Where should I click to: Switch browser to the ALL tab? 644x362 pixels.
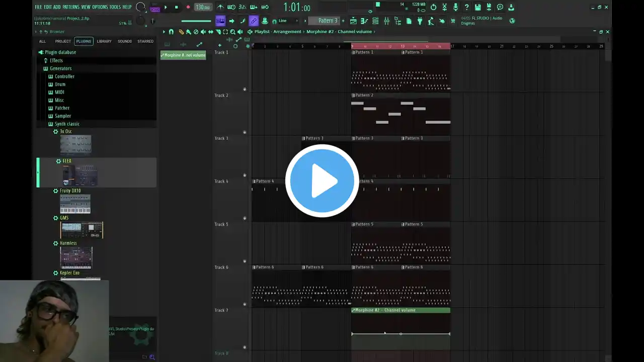pyautogui.click(x=42, y=41)
